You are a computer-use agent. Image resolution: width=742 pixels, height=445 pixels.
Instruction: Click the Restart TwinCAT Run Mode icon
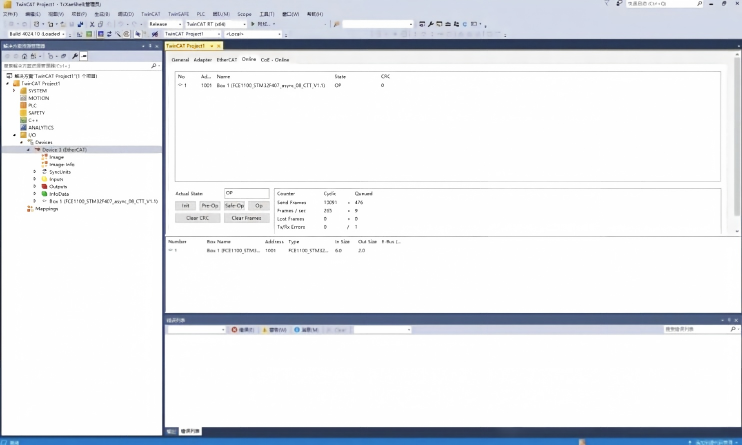point(88,34)
